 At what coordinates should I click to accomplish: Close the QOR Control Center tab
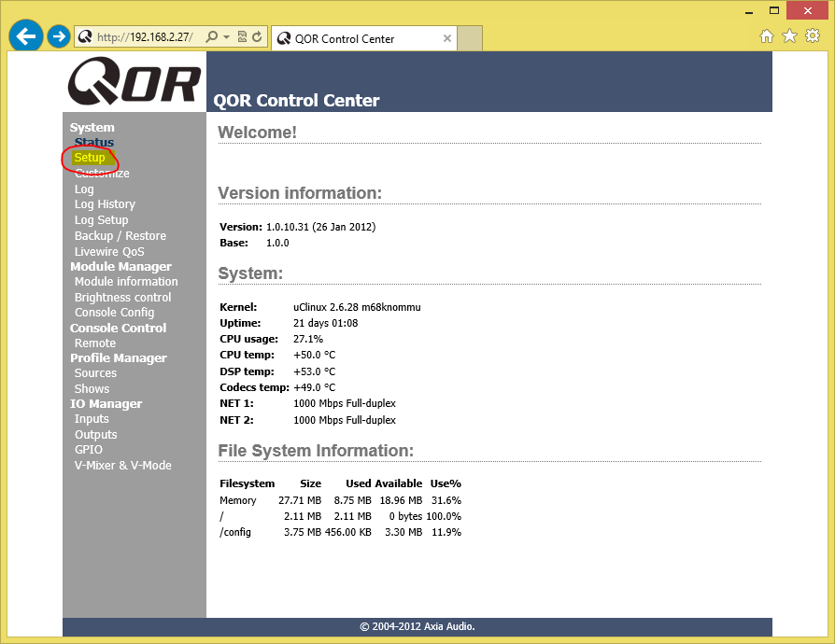click(447, 38)
